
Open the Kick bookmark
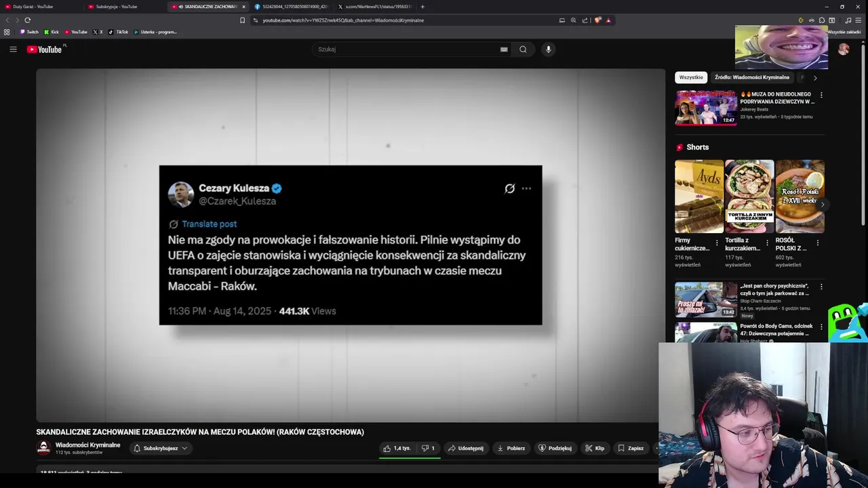tap(52, 32)
